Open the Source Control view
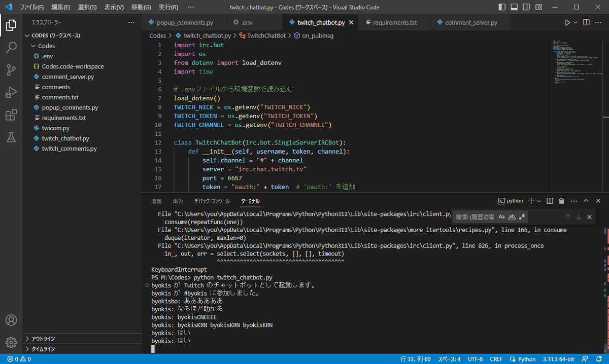This screenshot has width=609, height=364. click(x=11, y=70)
